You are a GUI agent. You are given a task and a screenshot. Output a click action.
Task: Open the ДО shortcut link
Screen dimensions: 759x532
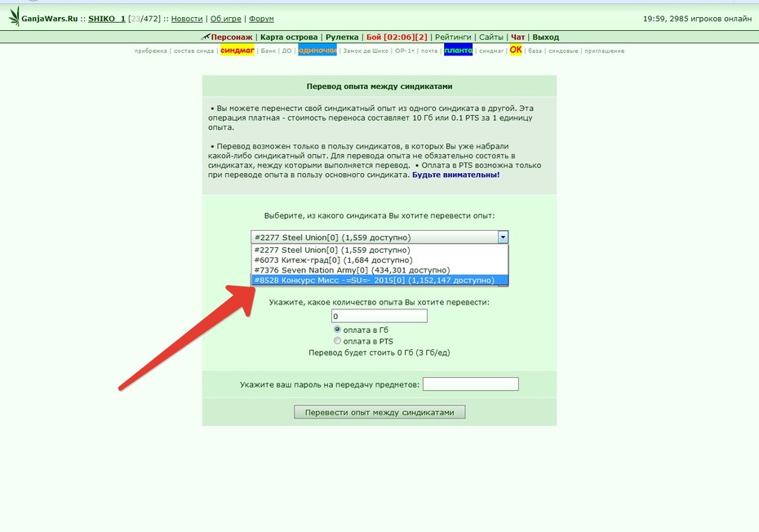click(x=287, y=51)
